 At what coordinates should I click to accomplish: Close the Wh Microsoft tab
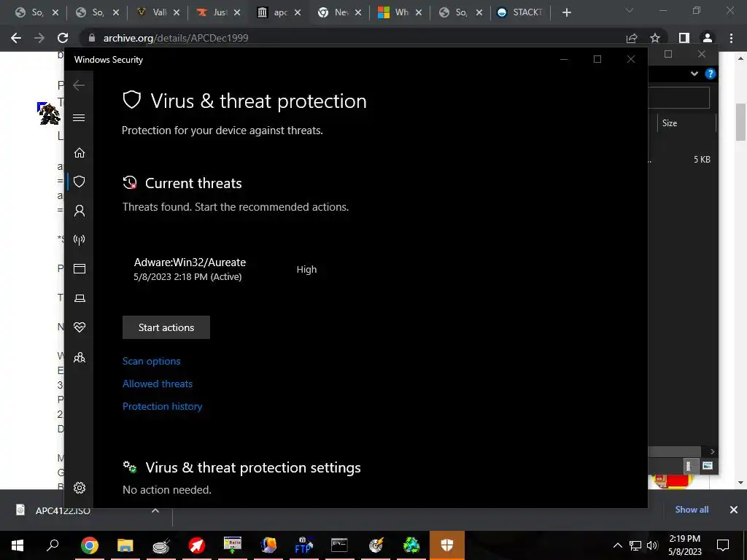(419, 12)
